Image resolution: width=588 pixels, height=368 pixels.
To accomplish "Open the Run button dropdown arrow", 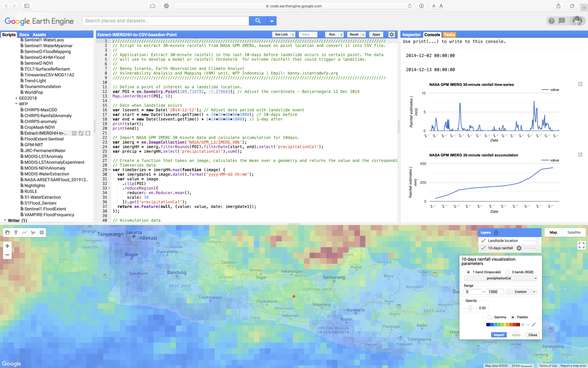I will click(341, 34).
